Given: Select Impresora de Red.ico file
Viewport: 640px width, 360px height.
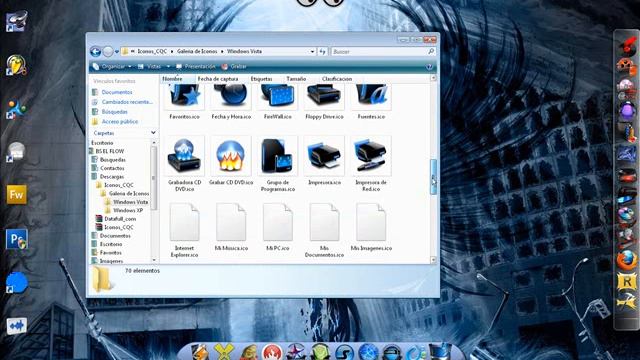Looking at the screenshot, I should [371, 164].
